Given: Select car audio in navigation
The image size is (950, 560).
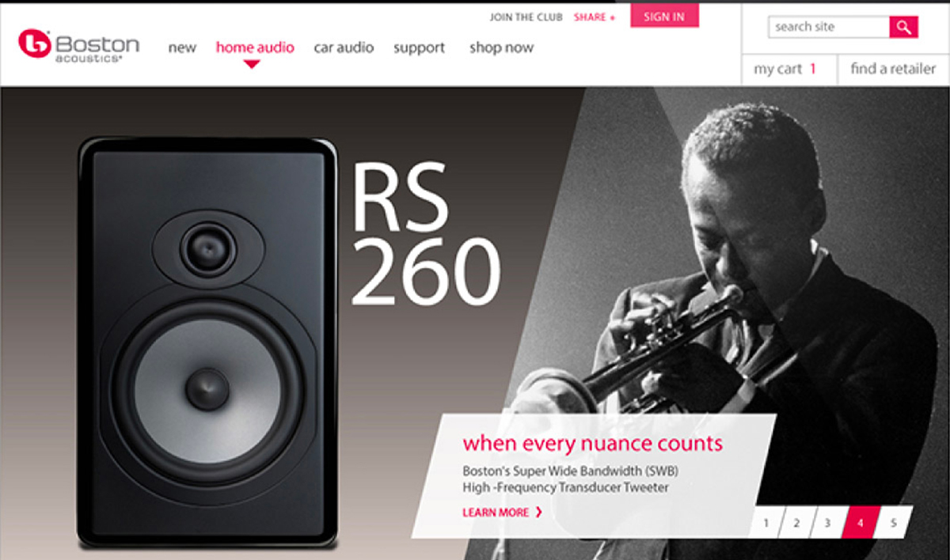Looking at the screenshot, I should tap(344, 47).
